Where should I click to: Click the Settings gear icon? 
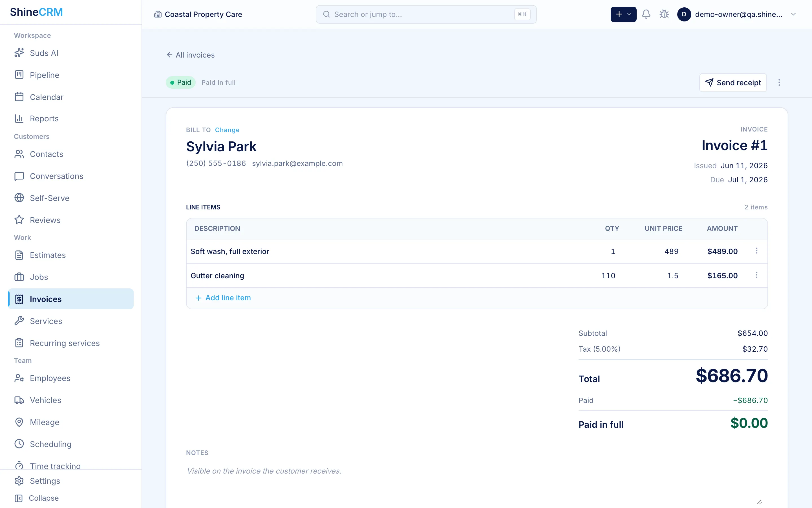tap(19, 481)
